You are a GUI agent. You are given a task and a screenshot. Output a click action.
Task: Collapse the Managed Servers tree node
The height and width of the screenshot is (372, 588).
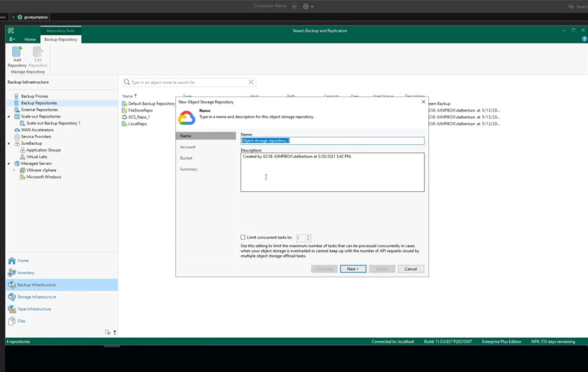click(9, 164)
